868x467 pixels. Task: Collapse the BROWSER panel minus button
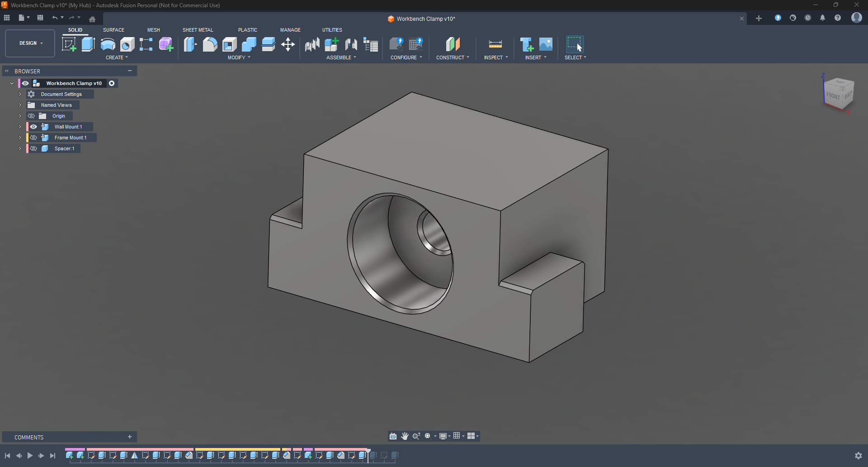click(130, 71)
